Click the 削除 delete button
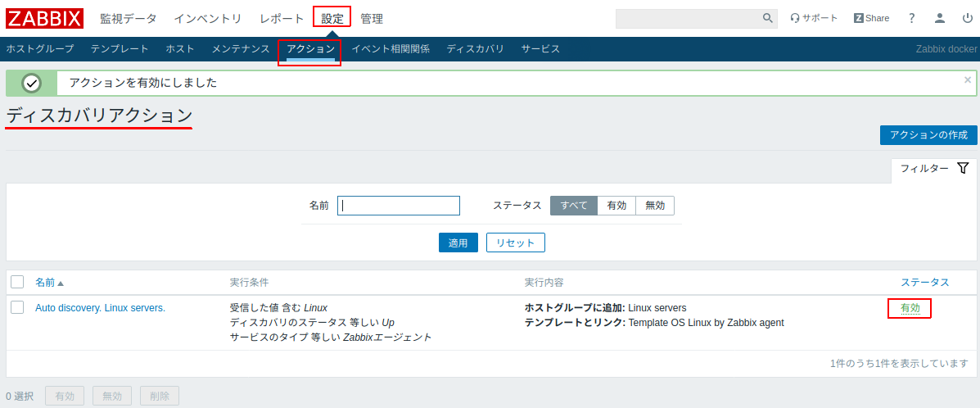The height and width of the screenshot is (408, 980). point(160,396)
